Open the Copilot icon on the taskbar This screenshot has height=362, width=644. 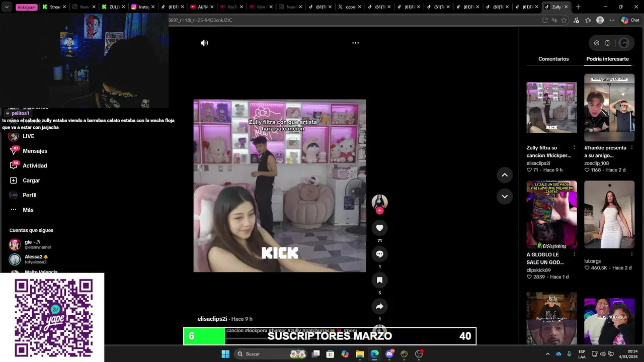click(x=345, y=354)
